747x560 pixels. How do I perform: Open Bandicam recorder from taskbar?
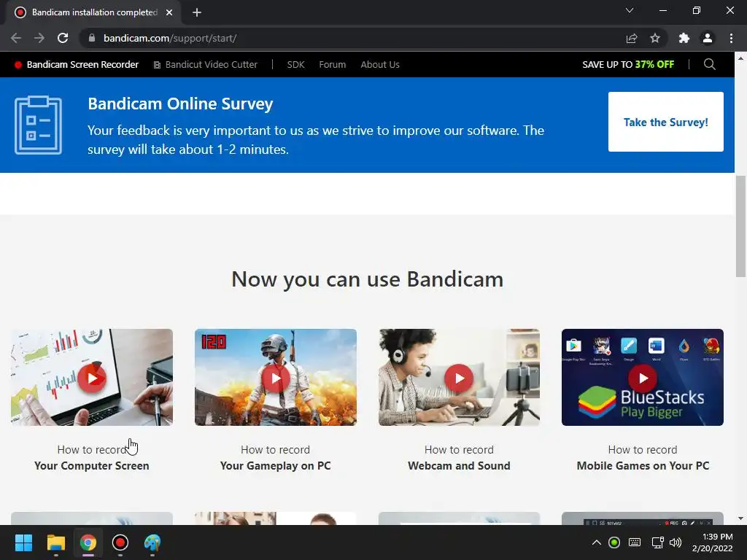tap(120, 542)
